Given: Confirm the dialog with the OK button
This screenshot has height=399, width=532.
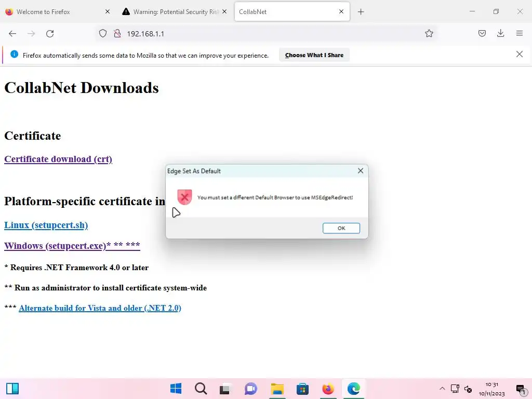Looking at the screenshot, I should [x=341, y=228].
